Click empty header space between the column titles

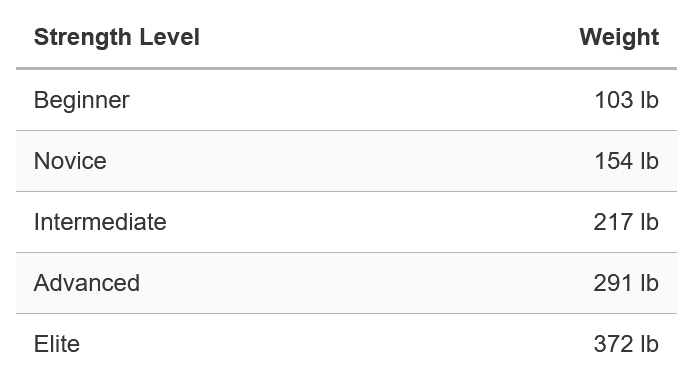click(389, 37)
